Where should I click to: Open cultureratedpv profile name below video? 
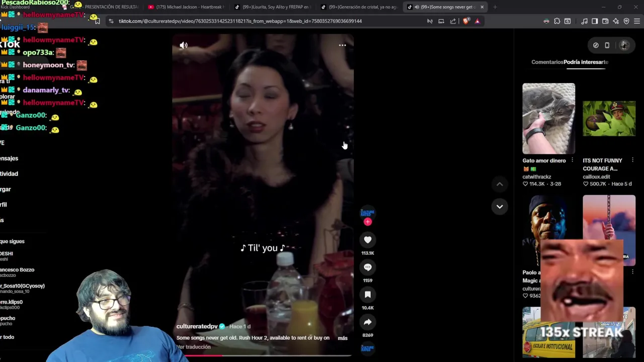coord(197,327)
